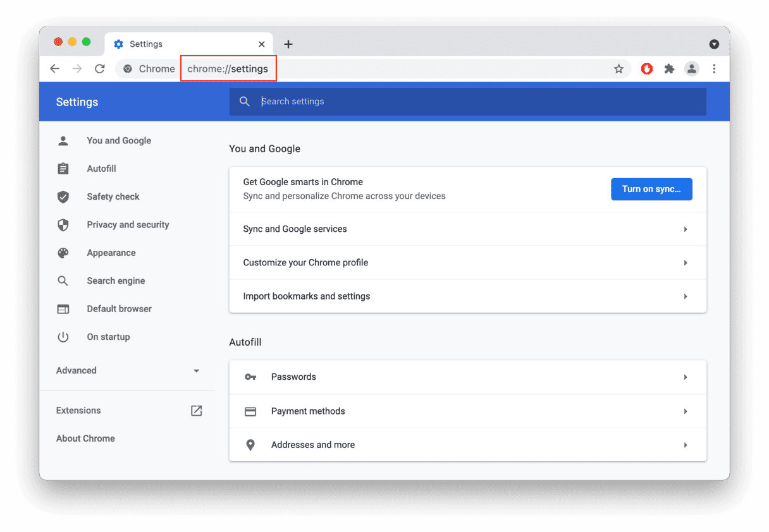Screen dimensions: 769x532
Task: Click the Turn on sync button
Action: [x=651, y=189]
